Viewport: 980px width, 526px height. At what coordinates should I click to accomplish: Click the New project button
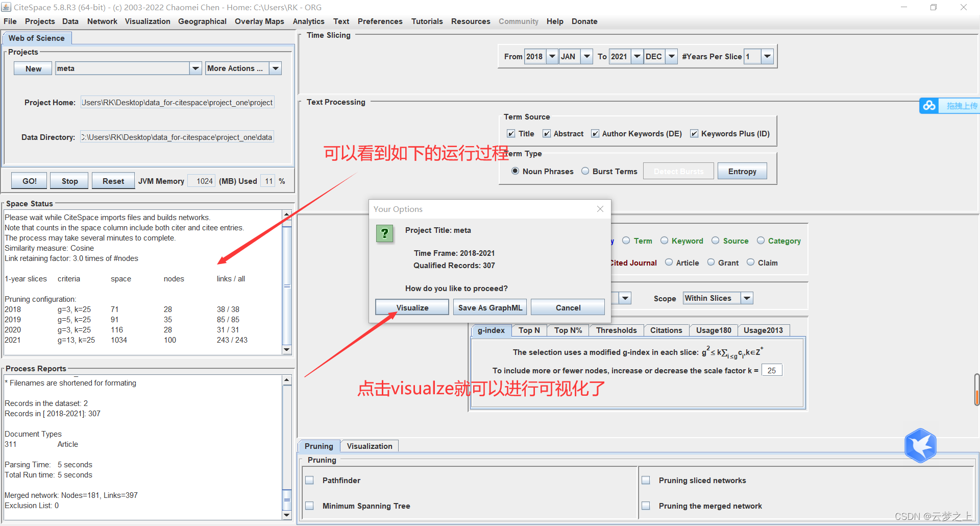point(33,68)
